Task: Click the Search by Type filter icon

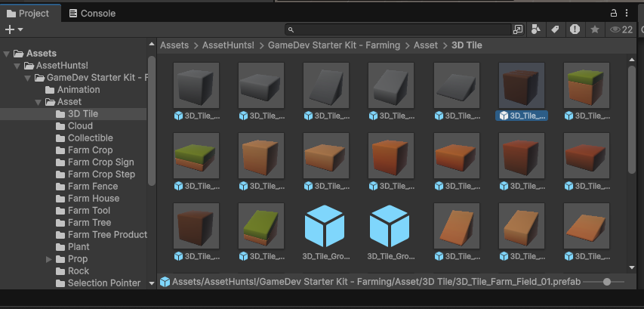Action: [x=536, y=29]
